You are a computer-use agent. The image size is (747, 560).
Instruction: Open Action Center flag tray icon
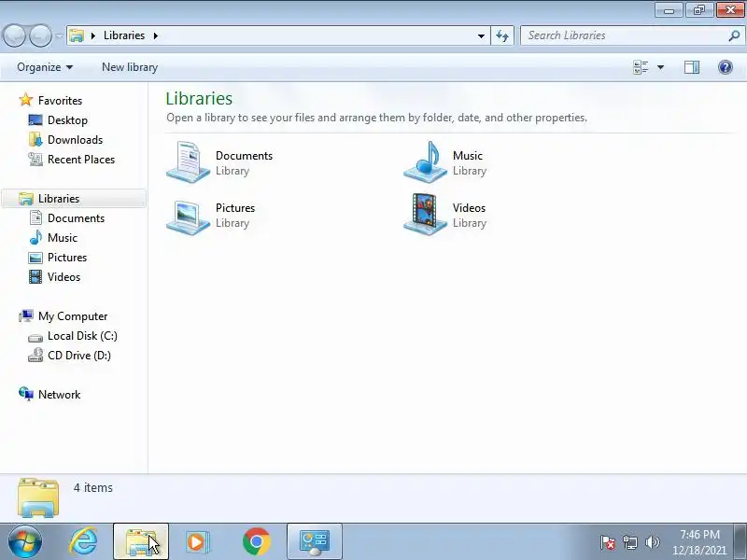[x=608, y=542]
